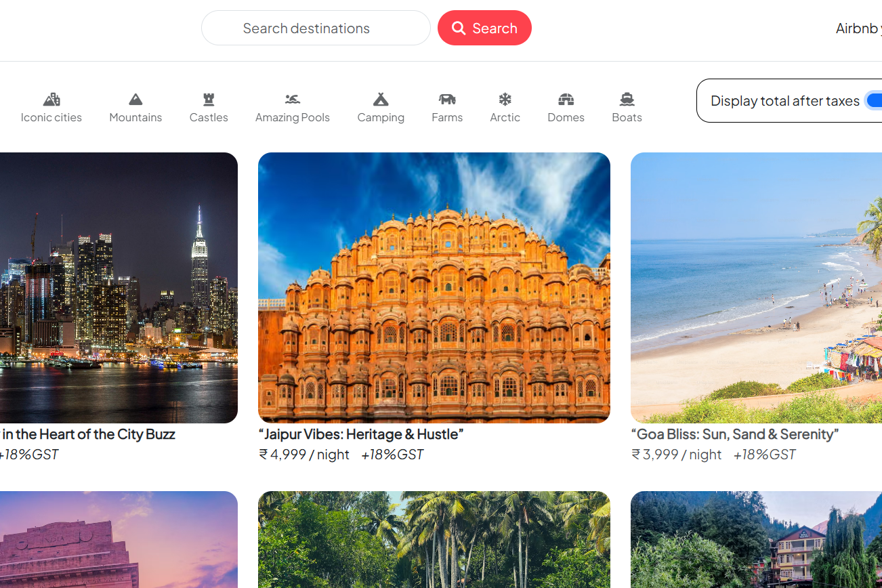Select the Mountains category icon
The image size is (882, 588).
(x=135, y=100)
